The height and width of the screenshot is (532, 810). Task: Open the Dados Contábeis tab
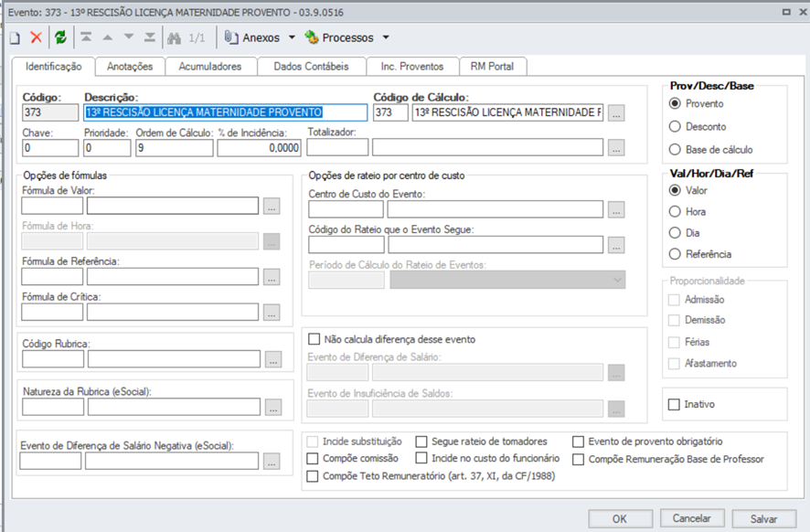pyautogui.click(x=311, y=67)
